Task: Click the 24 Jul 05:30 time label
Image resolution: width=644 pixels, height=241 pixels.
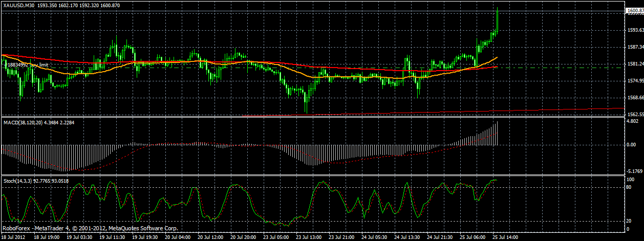Action: tap(374, 237)
